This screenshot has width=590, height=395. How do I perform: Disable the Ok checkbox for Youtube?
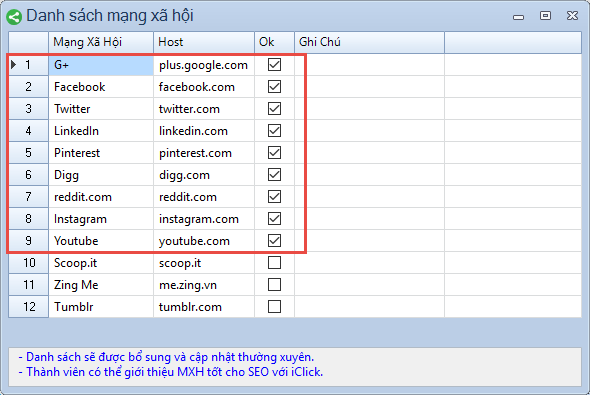[274, 240]
